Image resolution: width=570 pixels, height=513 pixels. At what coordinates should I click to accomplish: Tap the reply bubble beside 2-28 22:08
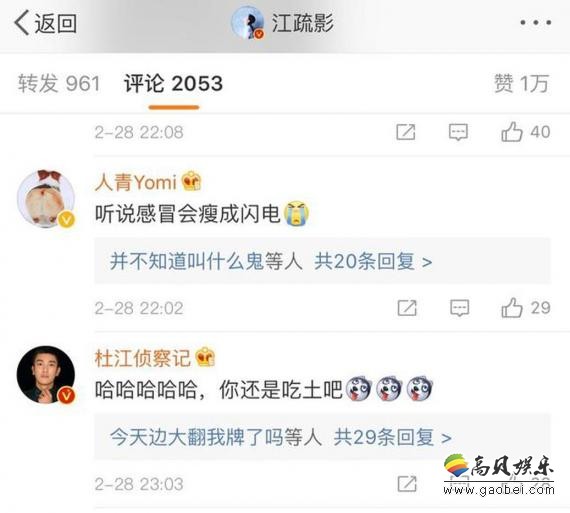point(458,132)
